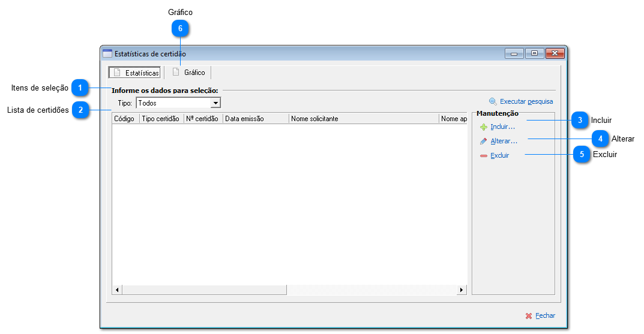Click the magnifier icon of Executar pesquisa
Image resolution: width=644 pixels, height=334 pixels.
tap(493, 101)
